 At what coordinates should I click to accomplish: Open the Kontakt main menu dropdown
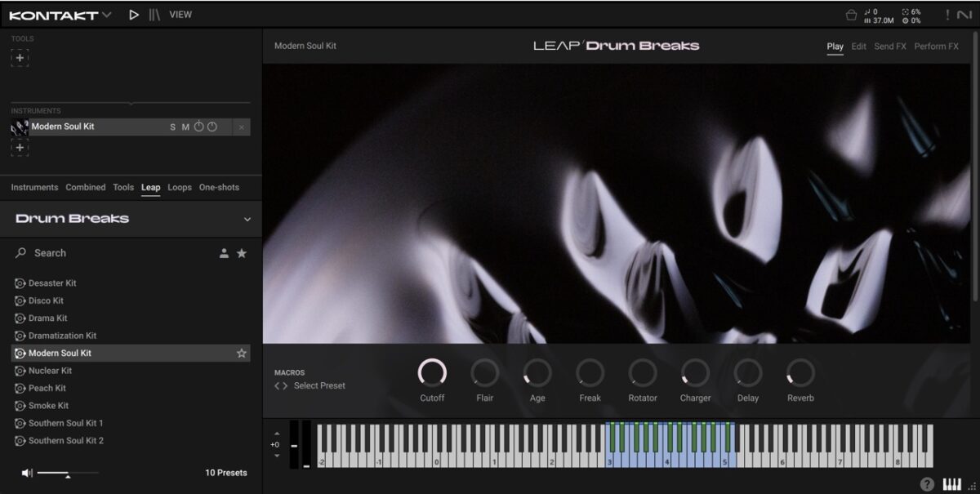point(60,15)
